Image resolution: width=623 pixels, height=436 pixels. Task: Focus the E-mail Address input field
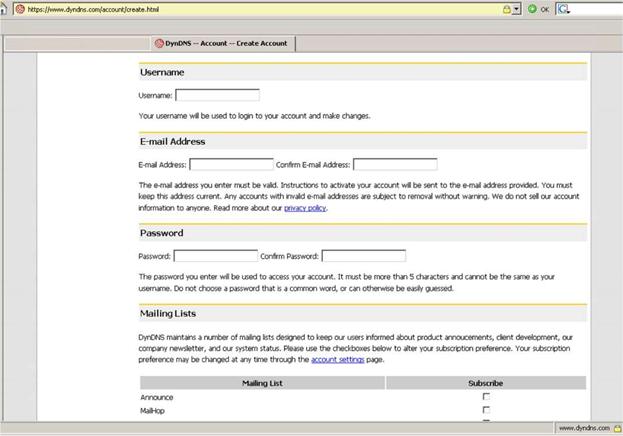click(231, 165)
